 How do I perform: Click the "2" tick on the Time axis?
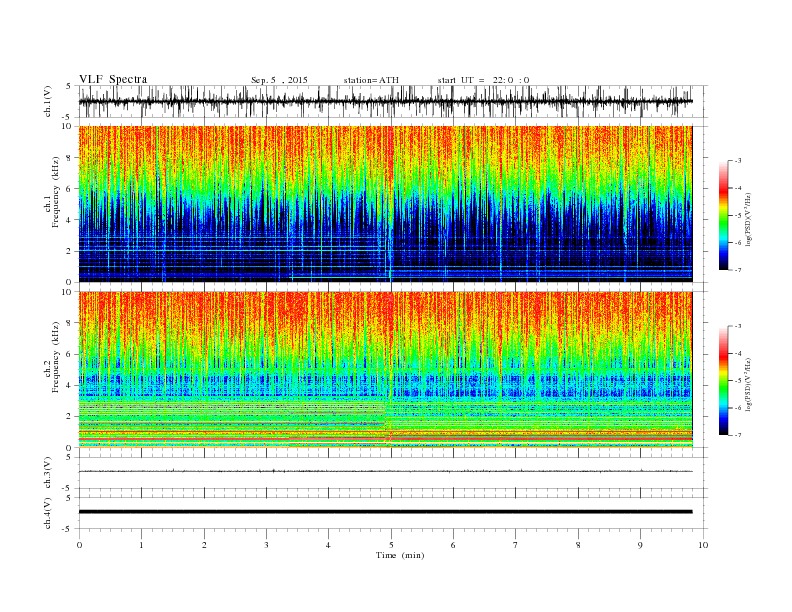click(204, 545)
